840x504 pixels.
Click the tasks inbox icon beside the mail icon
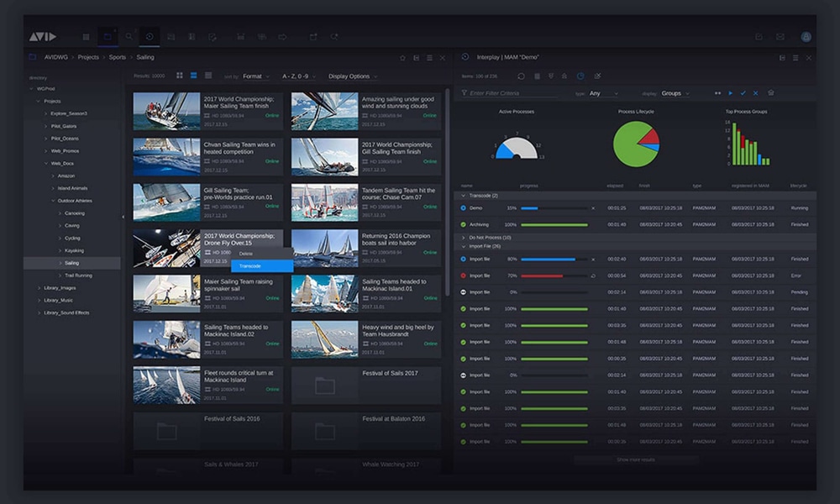759,36
